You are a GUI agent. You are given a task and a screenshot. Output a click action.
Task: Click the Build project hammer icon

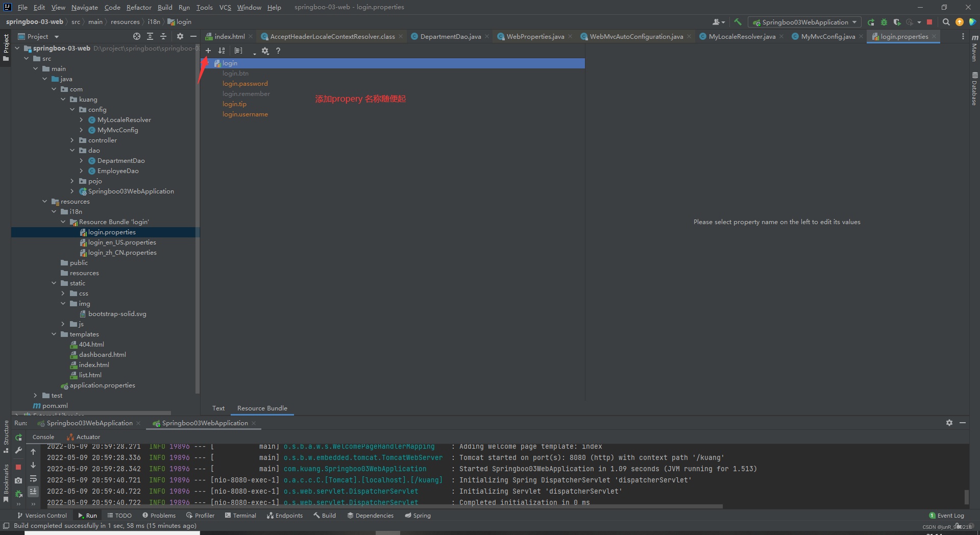(x=738, y=22)
